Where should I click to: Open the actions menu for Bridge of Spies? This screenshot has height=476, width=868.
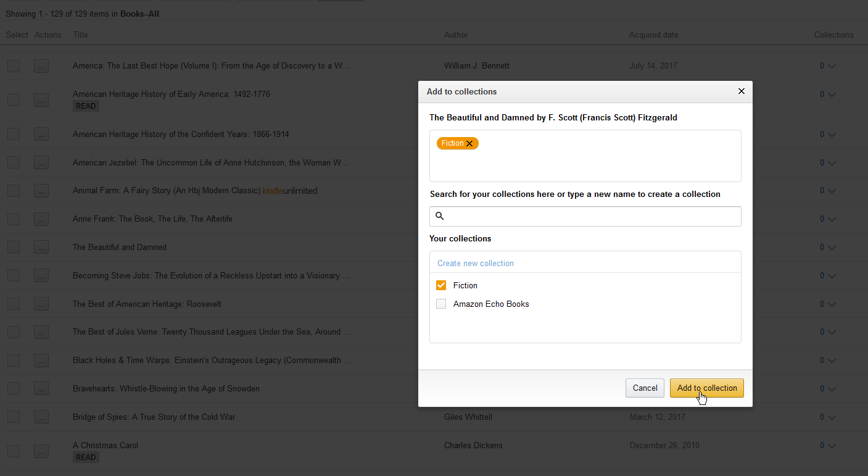[x=41, y=417]
